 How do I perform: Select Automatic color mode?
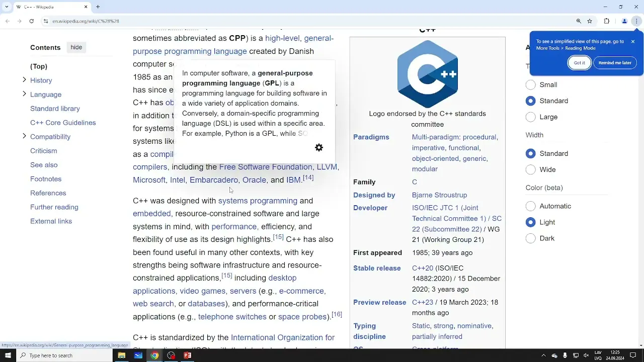point(530,206)
